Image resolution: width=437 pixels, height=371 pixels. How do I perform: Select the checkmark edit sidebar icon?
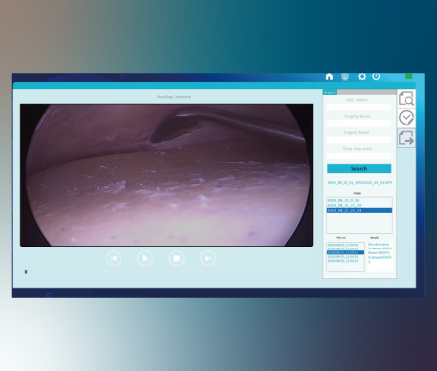(406, 118)
